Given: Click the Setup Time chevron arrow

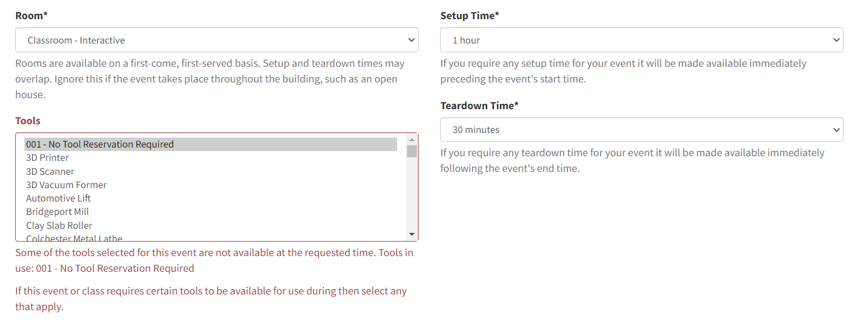Looking at the screenshot, I should point(837,40).
